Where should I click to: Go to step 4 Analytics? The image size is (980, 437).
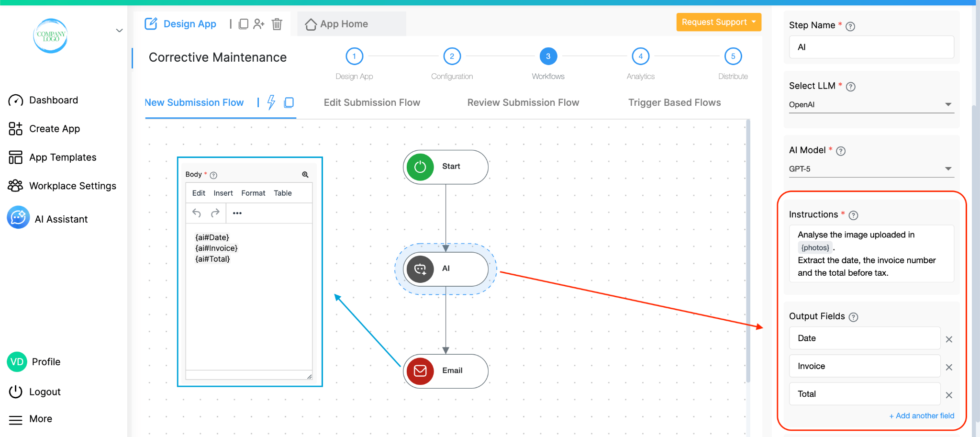(640, 56)
